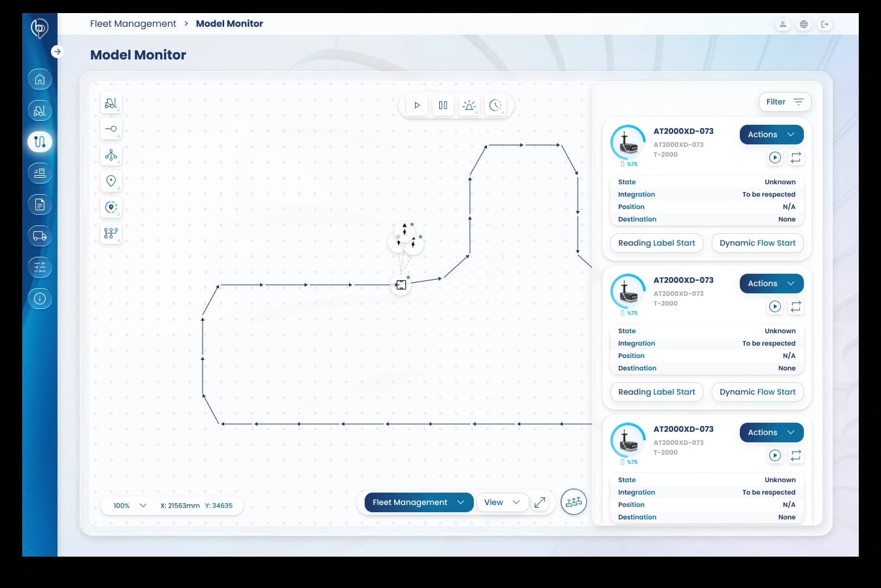Click the top card's %75 battery indicator
Image resolution: width=881 pixels, height=588 pixels.
[629, 164]
